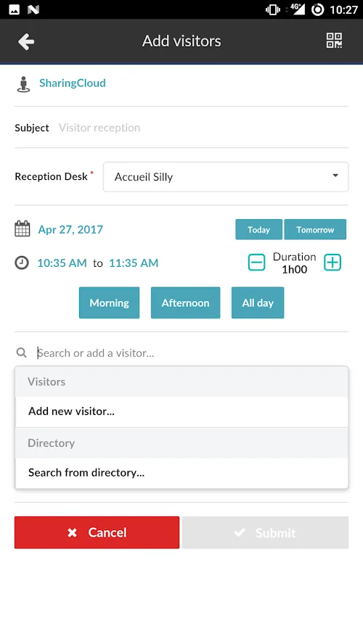363x644 pixels.
Task: Click the Submit button
Action: click(x=265, y=533)
